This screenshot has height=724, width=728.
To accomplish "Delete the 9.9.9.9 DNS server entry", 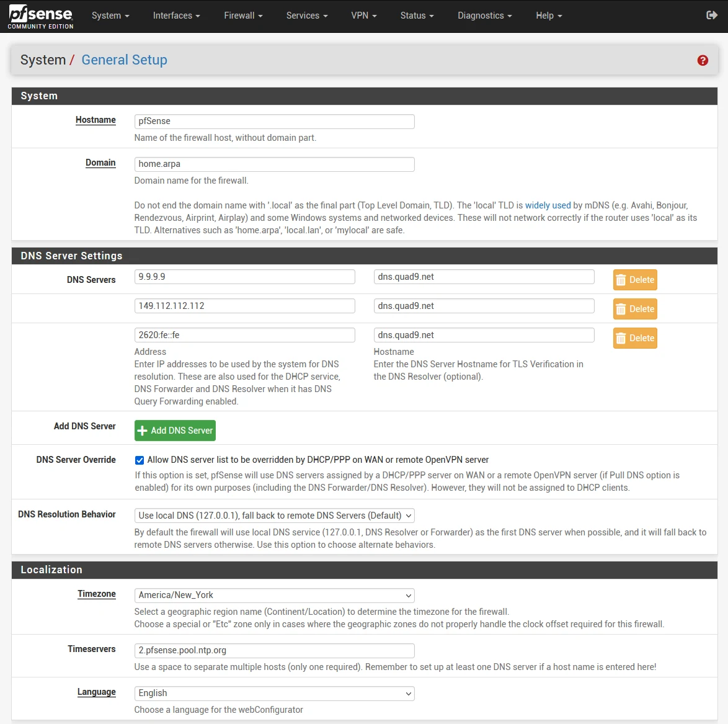I will coord(635,280).
